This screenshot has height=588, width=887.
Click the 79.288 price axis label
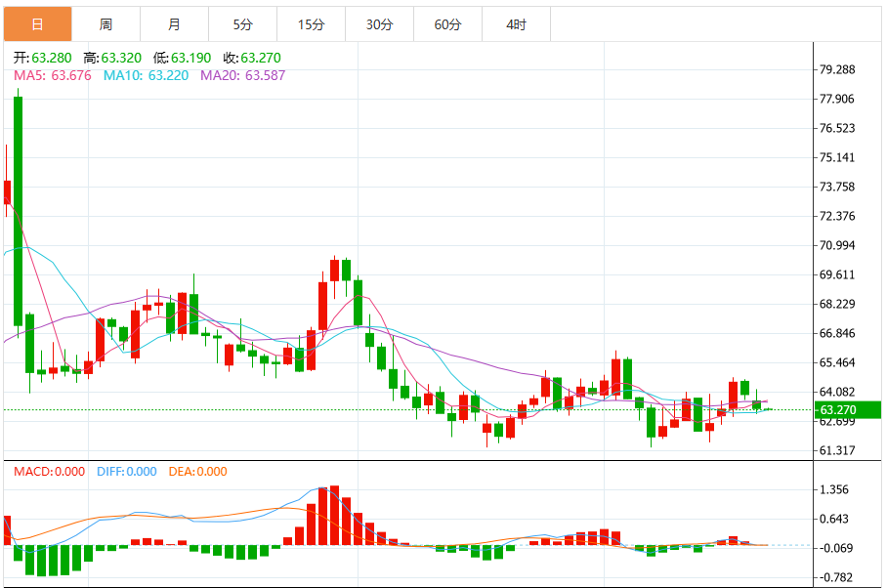click(837, 69)
